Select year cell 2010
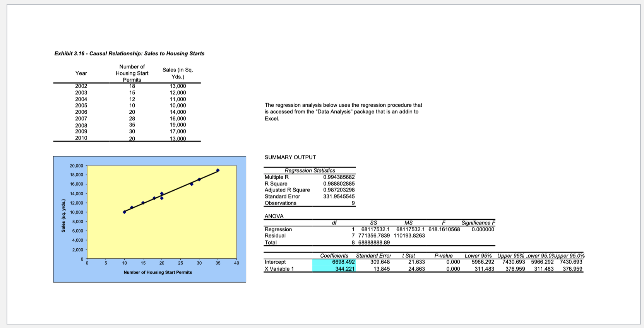644x328 pixels. point(81,138)
